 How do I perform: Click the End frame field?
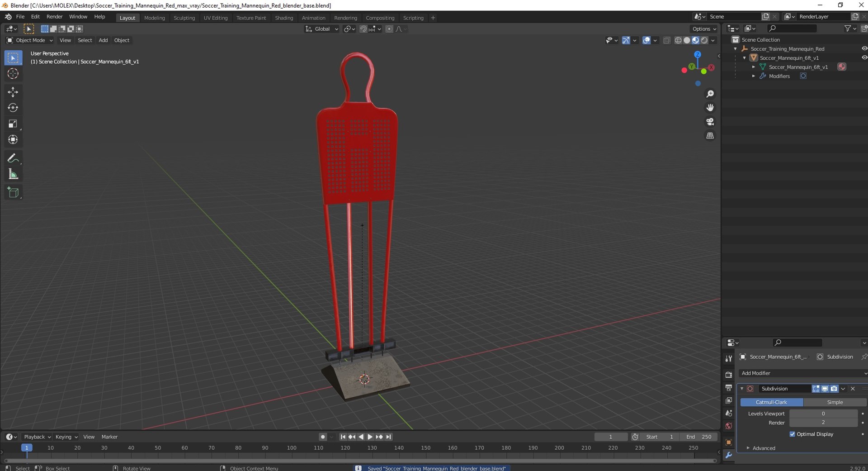coord(699,437)
